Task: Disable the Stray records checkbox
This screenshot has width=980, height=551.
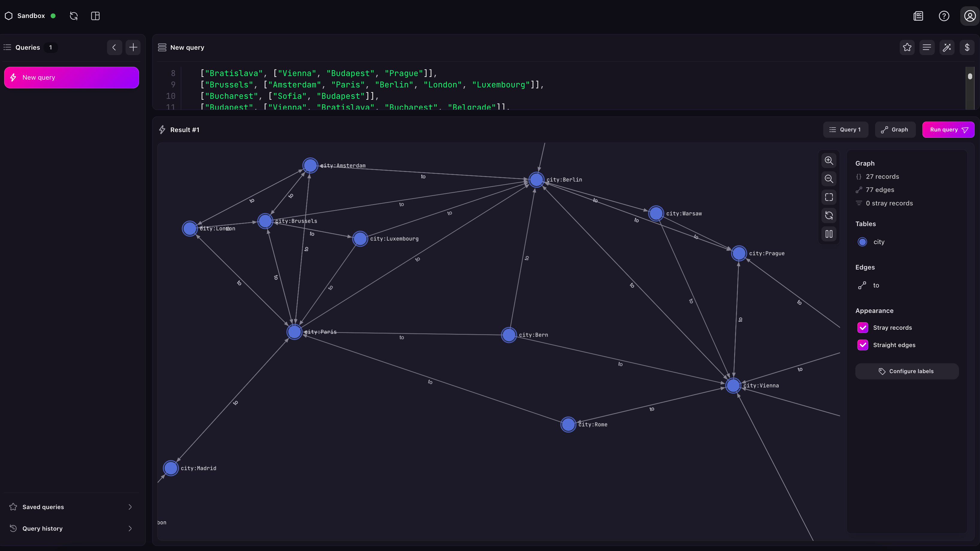Action: click(x=863, y=327)
